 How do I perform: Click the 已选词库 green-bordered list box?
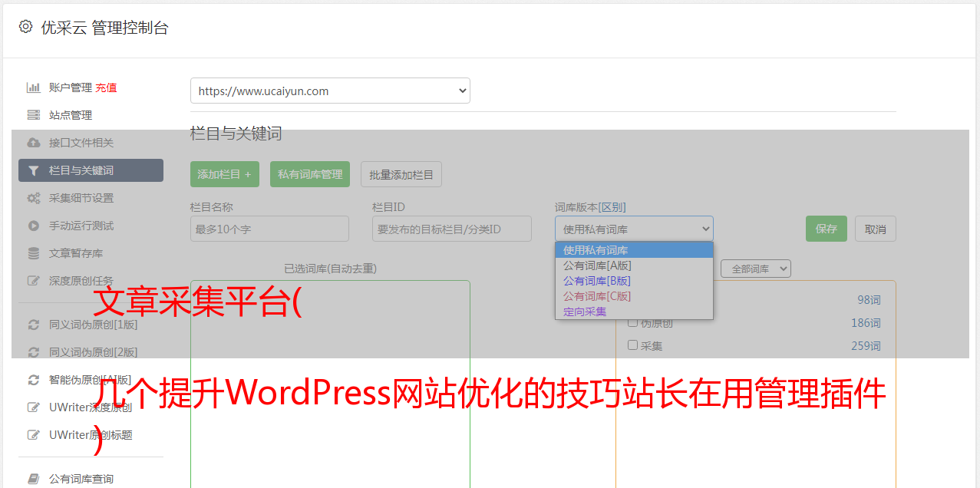[330, 384]
